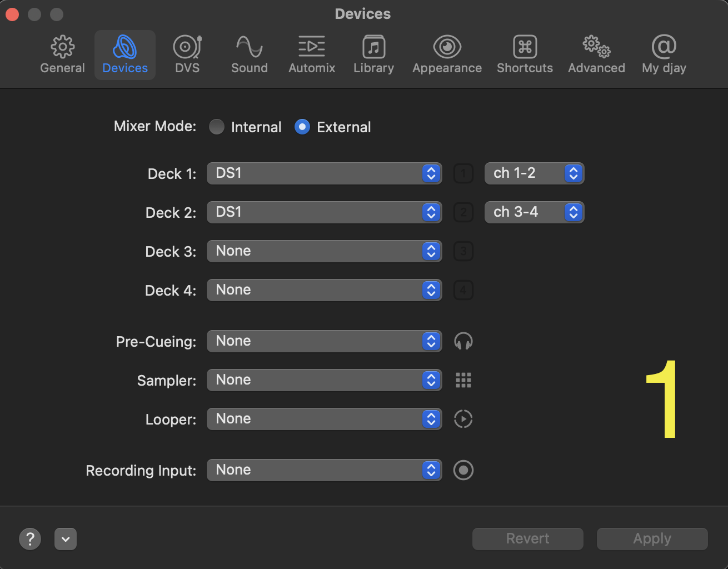Select External mixer mode
This screenshot has height=569, width=728.
pyautogui.click(x=302, y=127)
